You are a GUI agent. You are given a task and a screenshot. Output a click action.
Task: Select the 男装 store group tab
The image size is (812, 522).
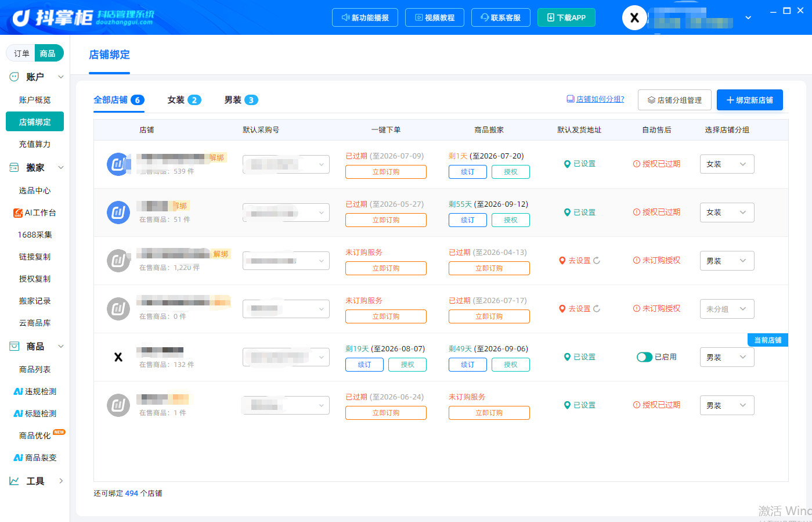(241, 100)
